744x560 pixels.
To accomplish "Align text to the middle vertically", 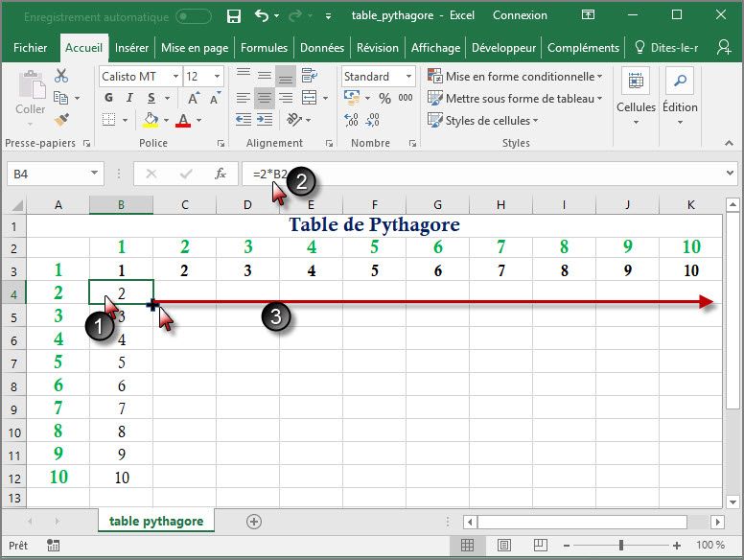I will 265,76.
